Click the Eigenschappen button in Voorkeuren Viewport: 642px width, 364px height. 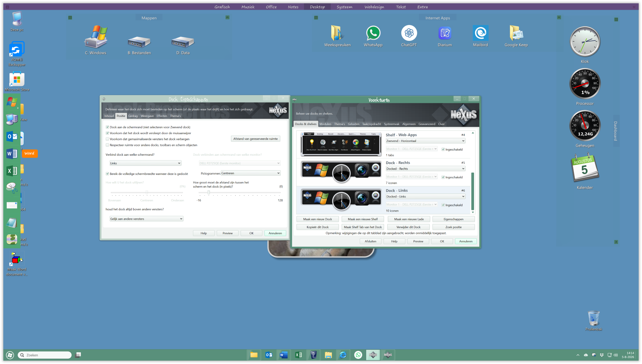coord(454,219)
